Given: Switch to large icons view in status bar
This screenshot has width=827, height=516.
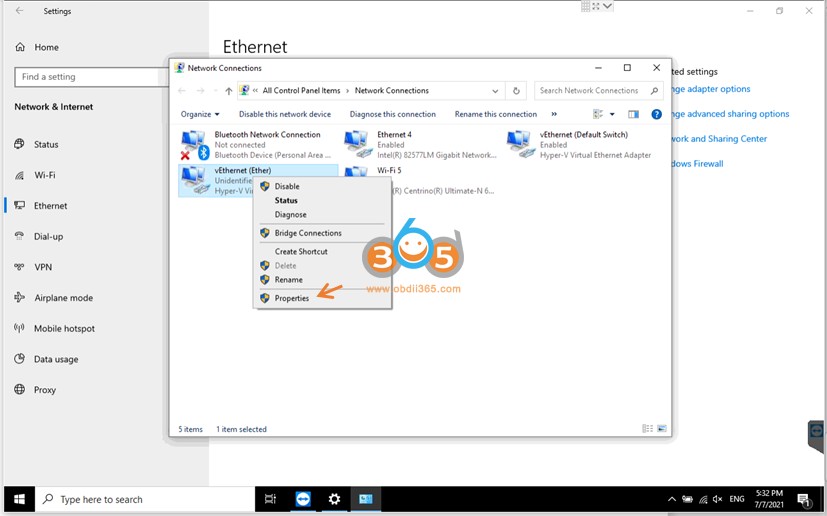Looking at the screenshot, I should 662,428.
